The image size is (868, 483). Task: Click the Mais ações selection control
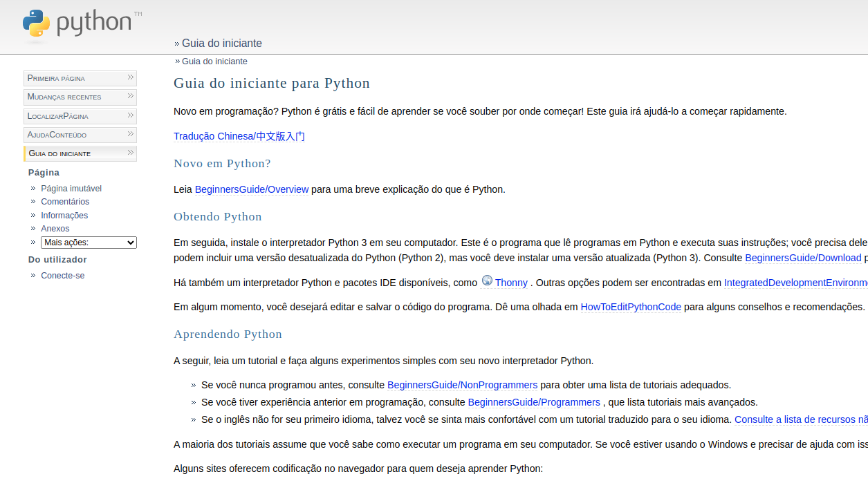[x=89, y=242]
